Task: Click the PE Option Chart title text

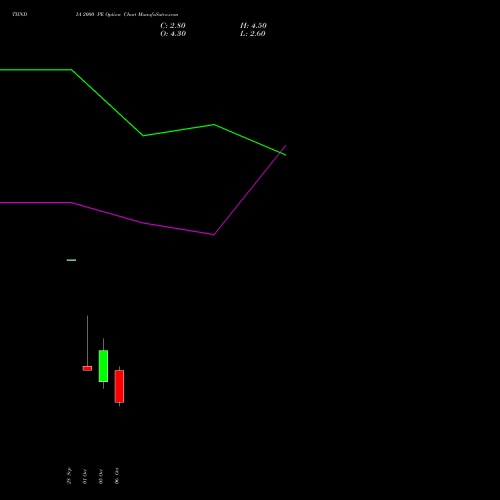Action: [127, 14]
